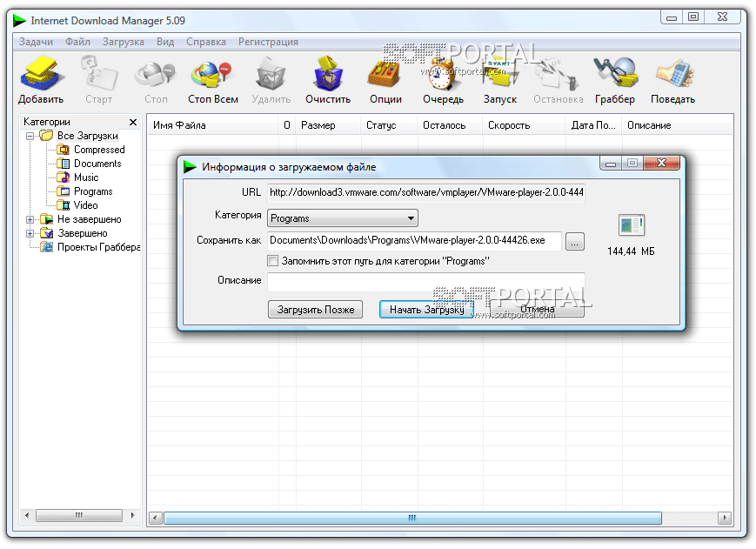This screenshot has height=549, width=756.
Task: Click the 144,44 МБ file size text
Action: pyautogui.click(x=631, y=251)
